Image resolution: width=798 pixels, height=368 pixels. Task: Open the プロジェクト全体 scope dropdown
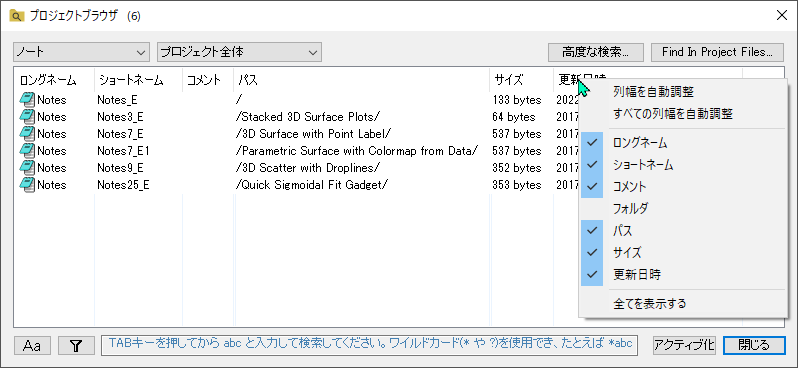[x=240, y=52]
